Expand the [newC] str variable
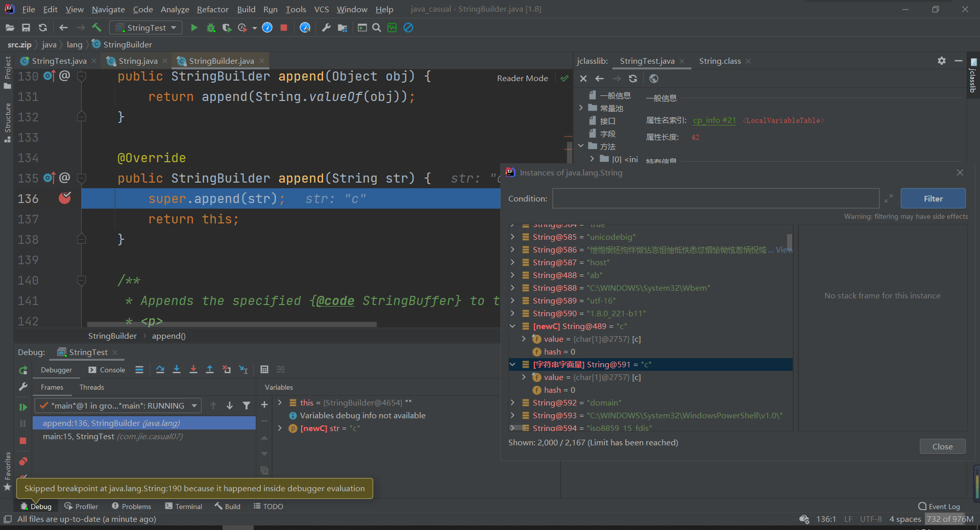 (280, 428)
